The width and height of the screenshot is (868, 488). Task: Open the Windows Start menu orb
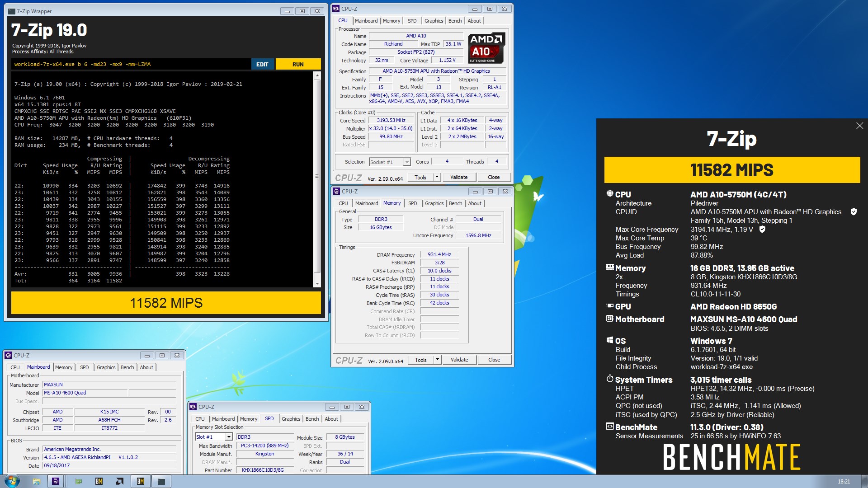(x=12, y=481)
